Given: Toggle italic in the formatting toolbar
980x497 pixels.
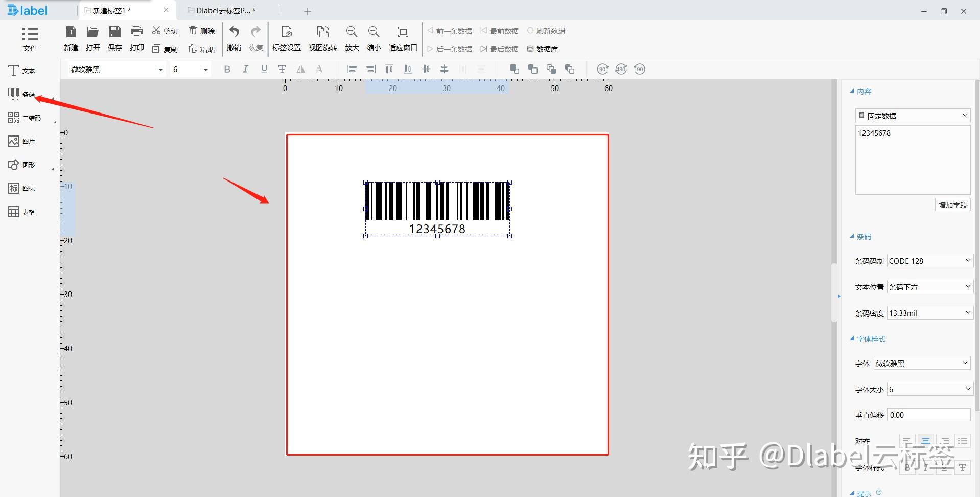Looking at the screenshot, I should [246, 69].
